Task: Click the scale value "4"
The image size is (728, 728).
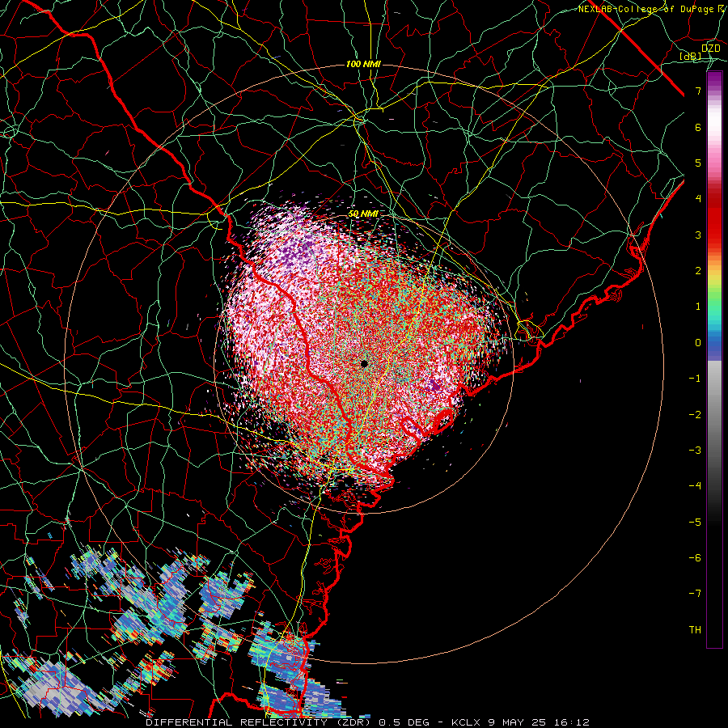Action: click(x=698, y=199)
